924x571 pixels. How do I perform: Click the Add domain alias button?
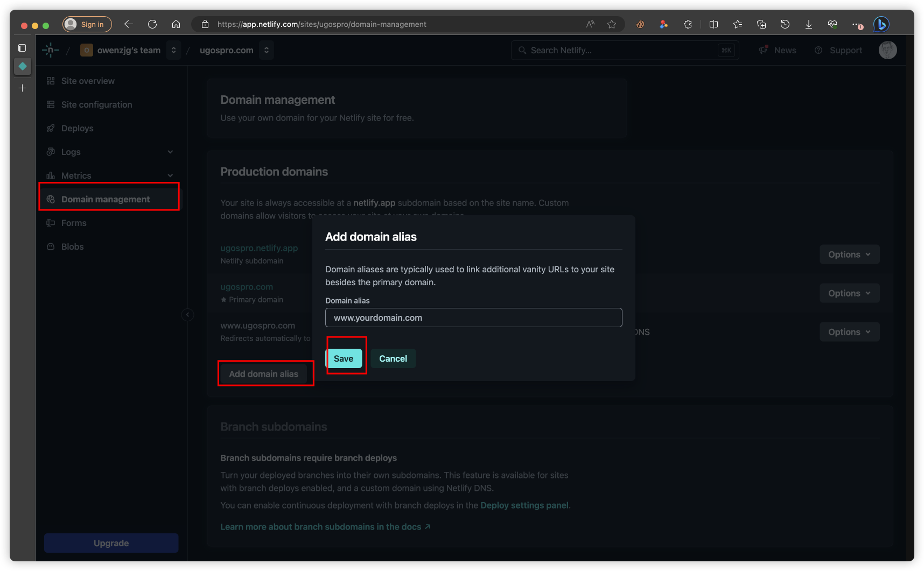tap(263, 374)
